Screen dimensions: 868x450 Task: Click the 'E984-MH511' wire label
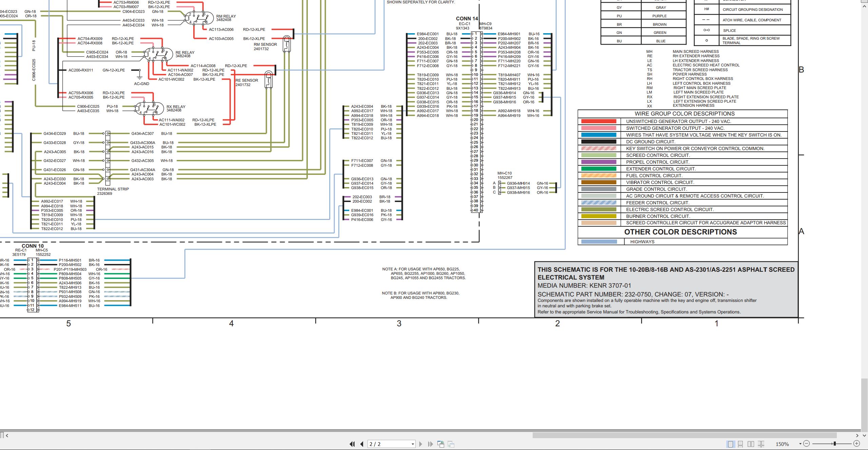[x=70, y=306]
